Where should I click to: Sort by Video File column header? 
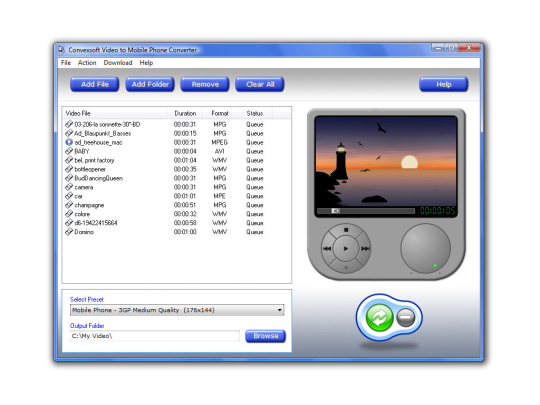click(x=115, y=113)
